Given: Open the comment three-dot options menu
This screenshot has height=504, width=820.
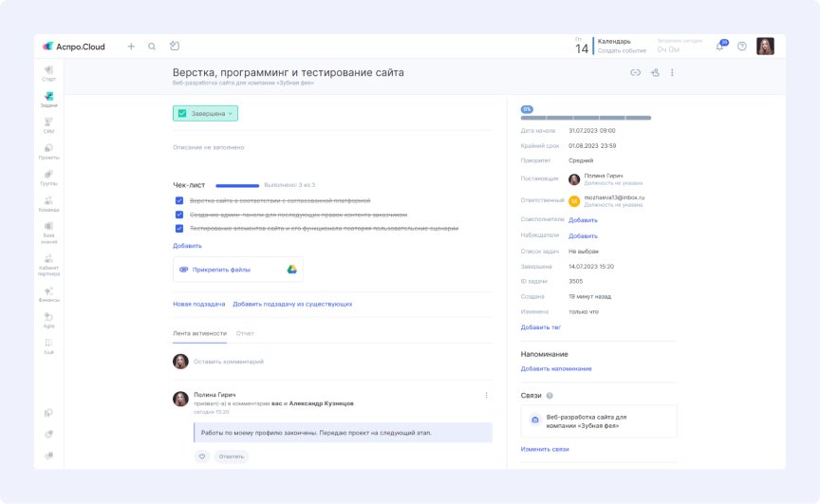Looking at the screenshot, I should pyautogui.click(x=486, y=395).
